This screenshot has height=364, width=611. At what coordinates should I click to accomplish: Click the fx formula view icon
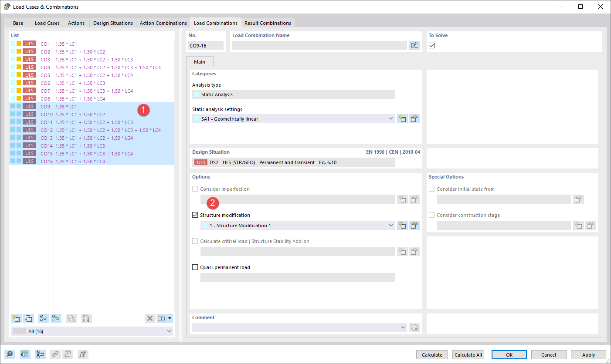pos(83,354)
